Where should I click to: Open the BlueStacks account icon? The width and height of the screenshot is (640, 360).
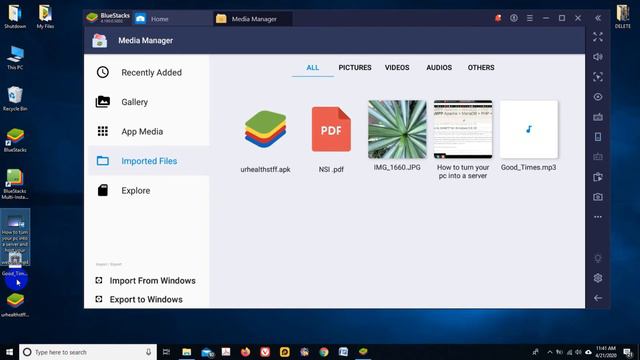pyautogui.click(x=513, y=18)
